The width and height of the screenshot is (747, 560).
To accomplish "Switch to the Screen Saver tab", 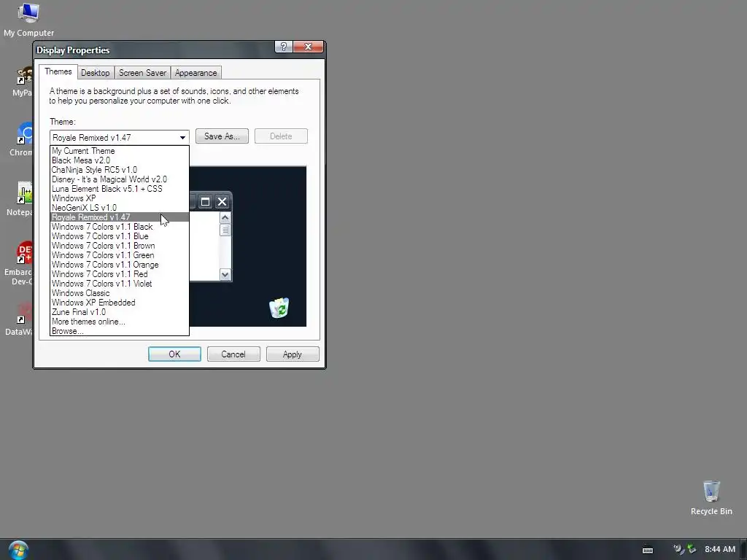I will tap(142, 73).
